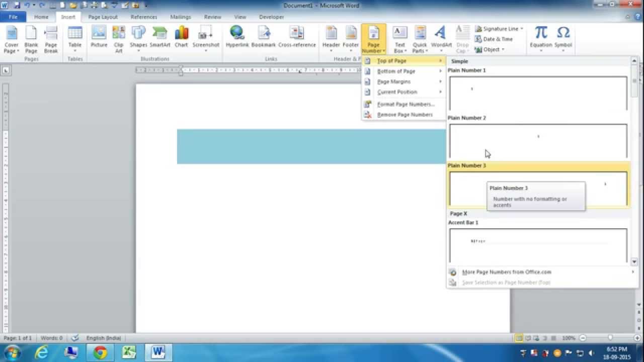Viewport: 644px width, 362px height.
Task: Switch to the Home tab
Action: 41,17
